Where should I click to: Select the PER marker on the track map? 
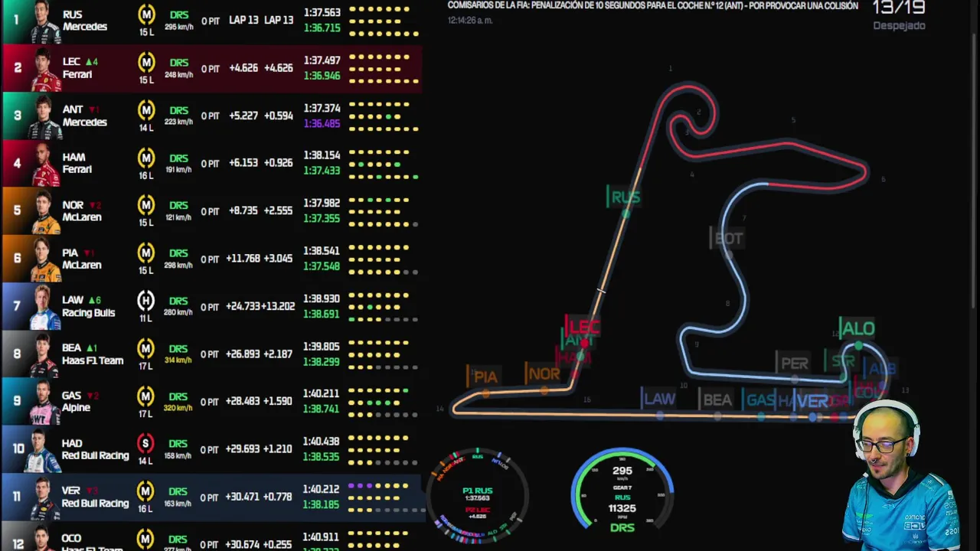coord(794,364)
